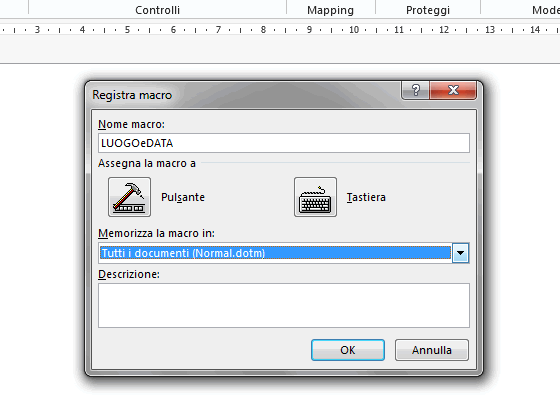This screenshot has height=400, width=560.
Task: Open the help question mark button
Action: coord(415,90)
